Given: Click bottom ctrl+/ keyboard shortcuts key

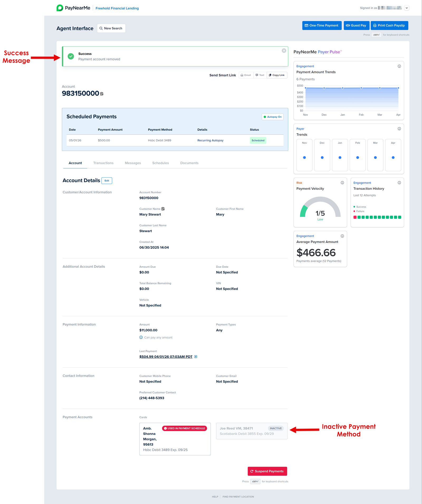Looking at the screenshot, I should click(x=255, y=481).
